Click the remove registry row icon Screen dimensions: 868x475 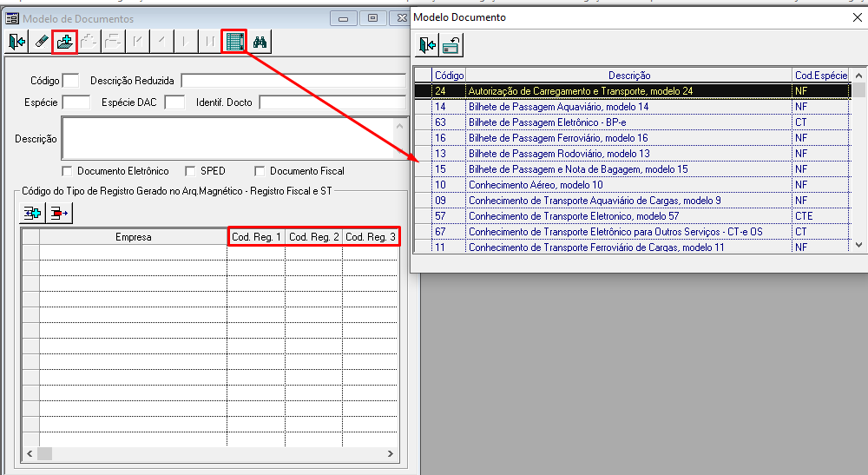(59, 213)
